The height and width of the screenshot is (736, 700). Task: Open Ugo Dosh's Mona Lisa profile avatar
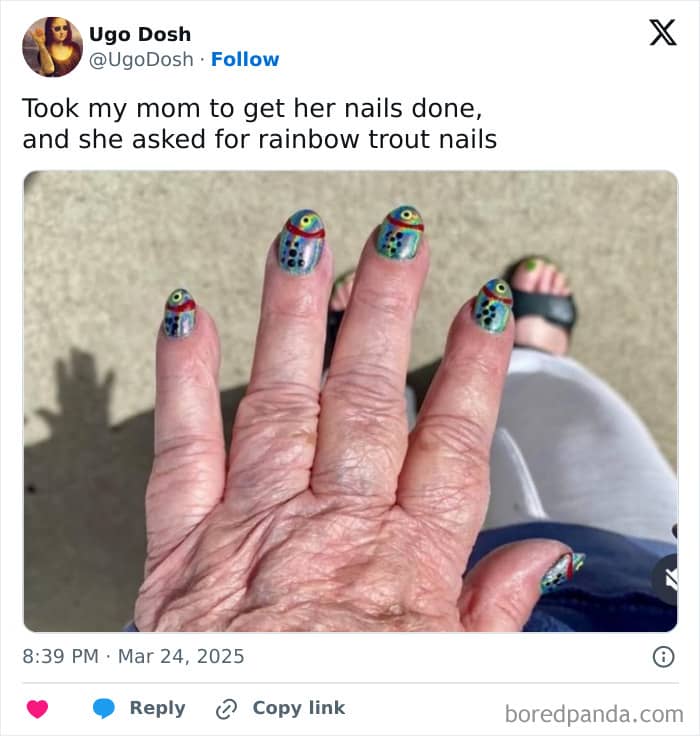point(53,47)
